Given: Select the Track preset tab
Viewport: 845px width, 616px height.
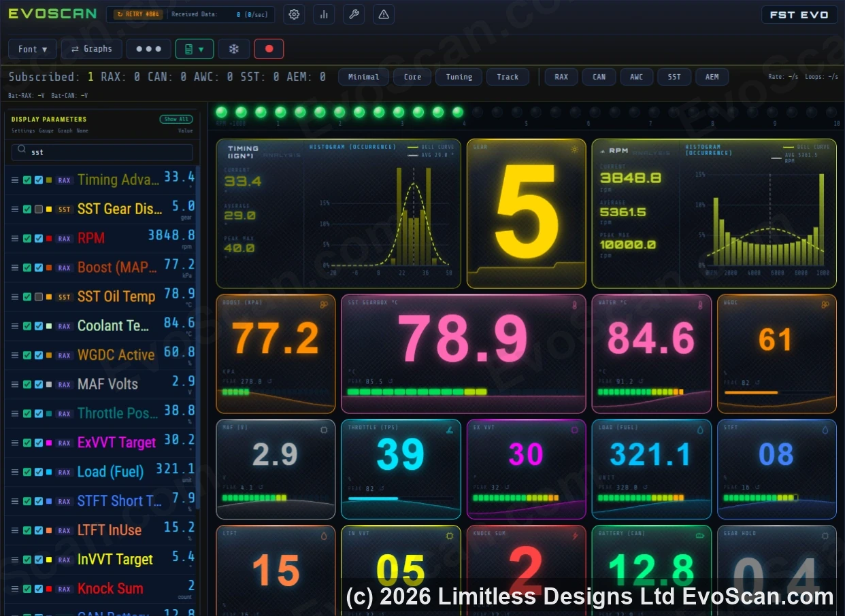Looking at the screenshot, I should point(508,77).
